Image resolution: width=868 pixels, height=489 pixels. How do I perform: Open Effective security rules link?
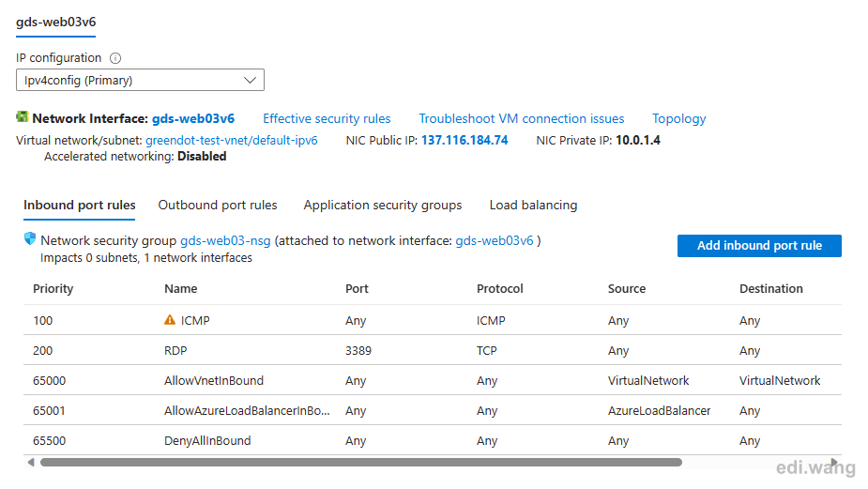[327, 118]
